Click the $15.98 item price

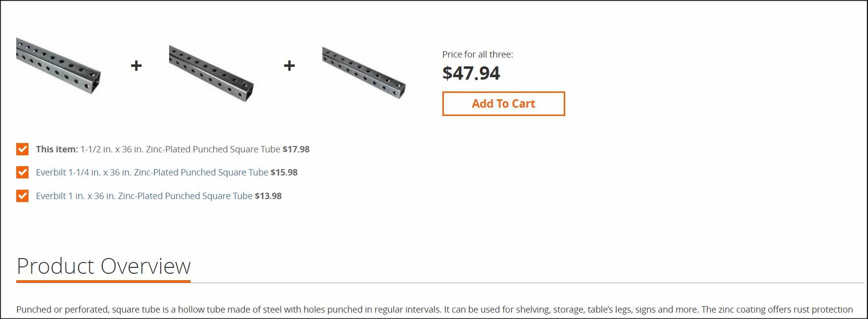tap(284, 173)
